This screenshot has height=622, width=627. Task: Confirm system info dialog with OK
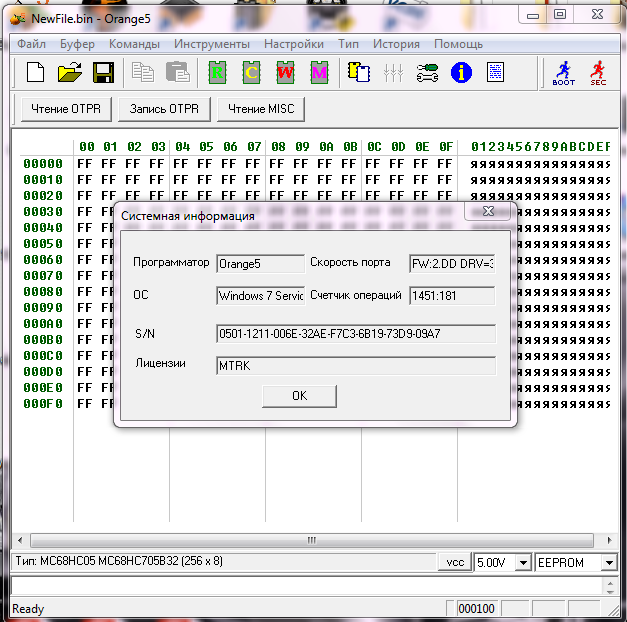pos(299,396)
